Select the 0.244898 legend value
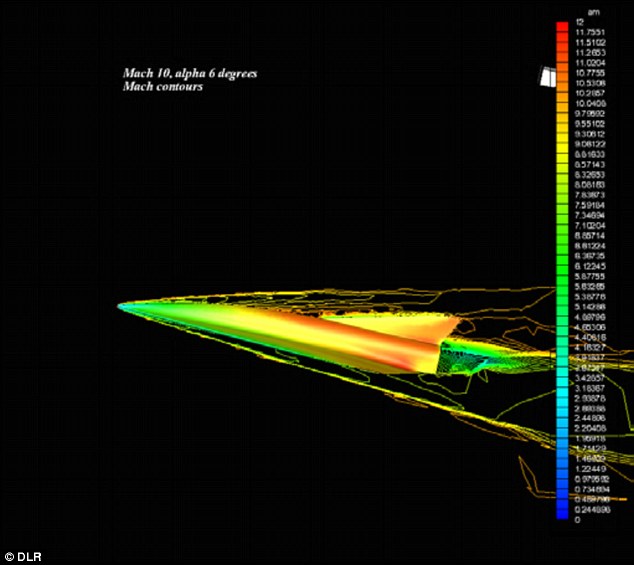The height and width of the screenshot is (565, 634). 589,510
